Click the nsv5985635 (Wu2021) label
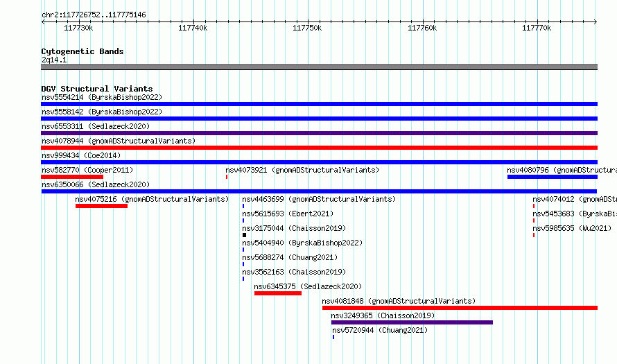 [x=572, y=228]
